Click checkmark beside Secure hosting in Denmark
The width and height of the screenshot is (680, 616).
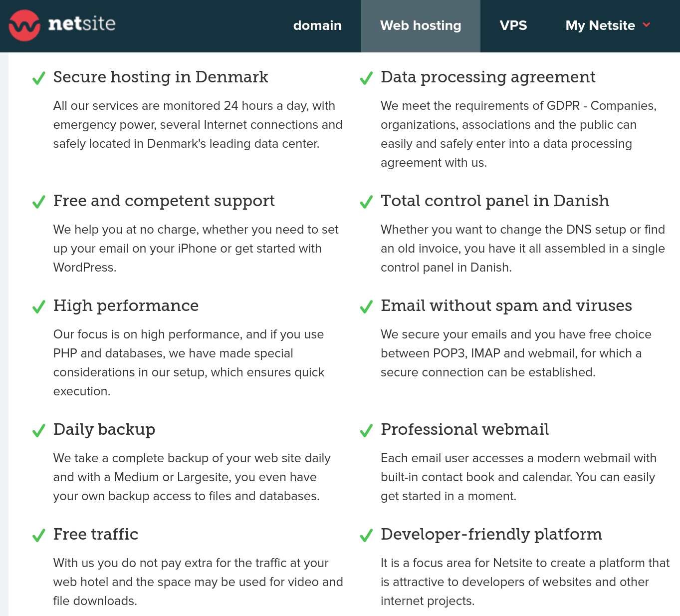(x=39, y=78)
